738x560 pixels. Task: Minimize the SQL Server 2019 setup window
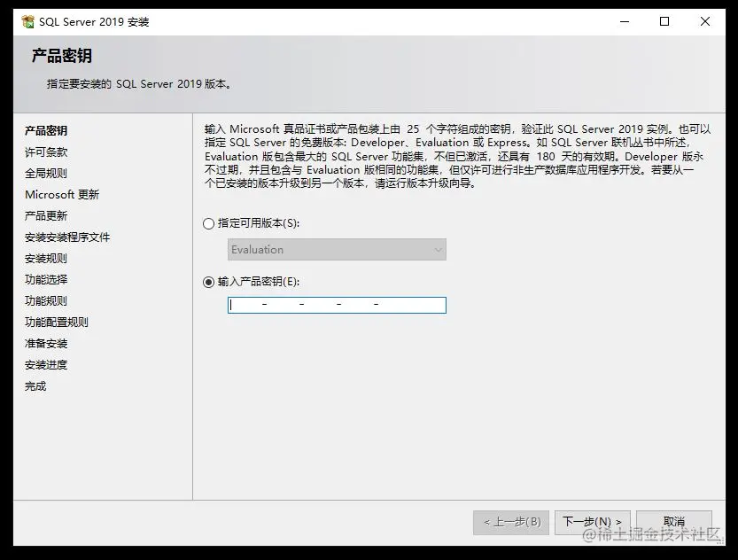(x=625, y=21)
